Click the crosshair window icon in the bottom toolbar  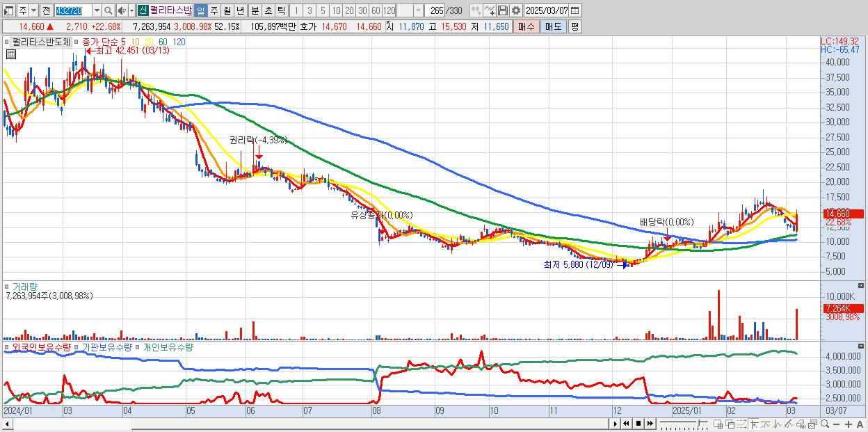point(718,424)
